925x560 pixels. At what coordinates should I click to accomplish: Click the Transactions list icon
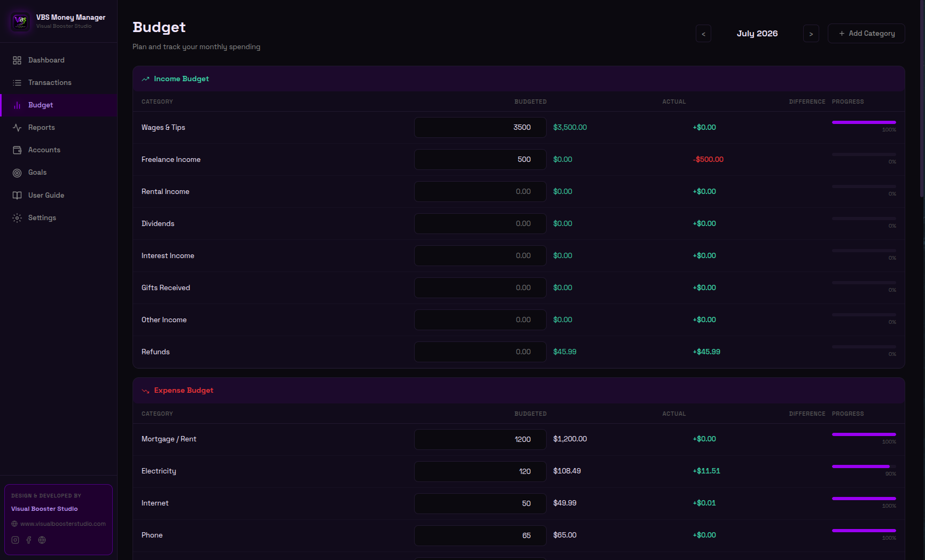pyautogui.click(x=17, y=83)
